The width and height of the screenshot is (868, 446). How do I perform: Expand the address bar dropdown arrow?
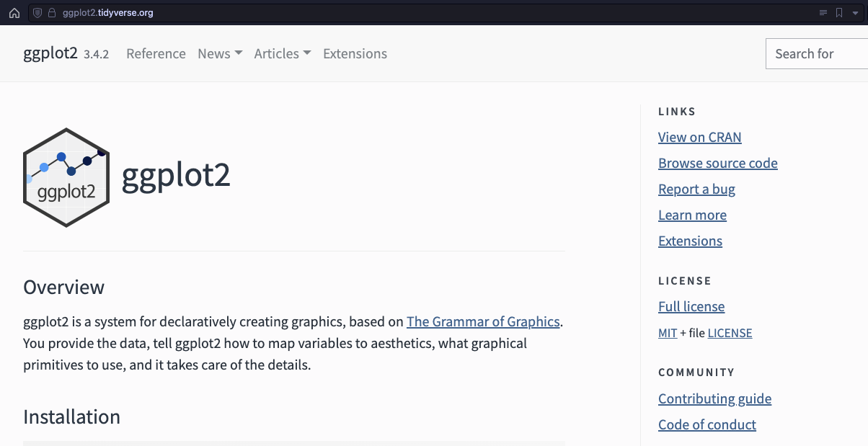(x=855, y=13)
